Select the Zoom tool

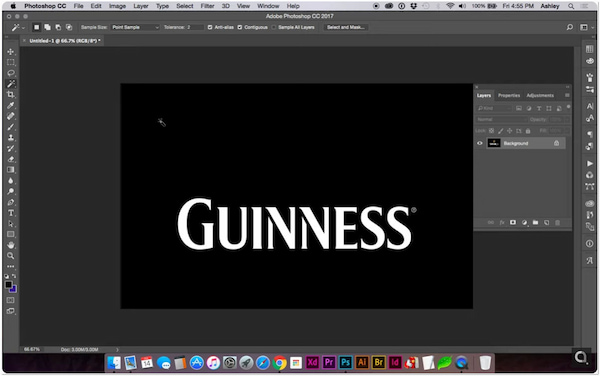pos(11,256)
